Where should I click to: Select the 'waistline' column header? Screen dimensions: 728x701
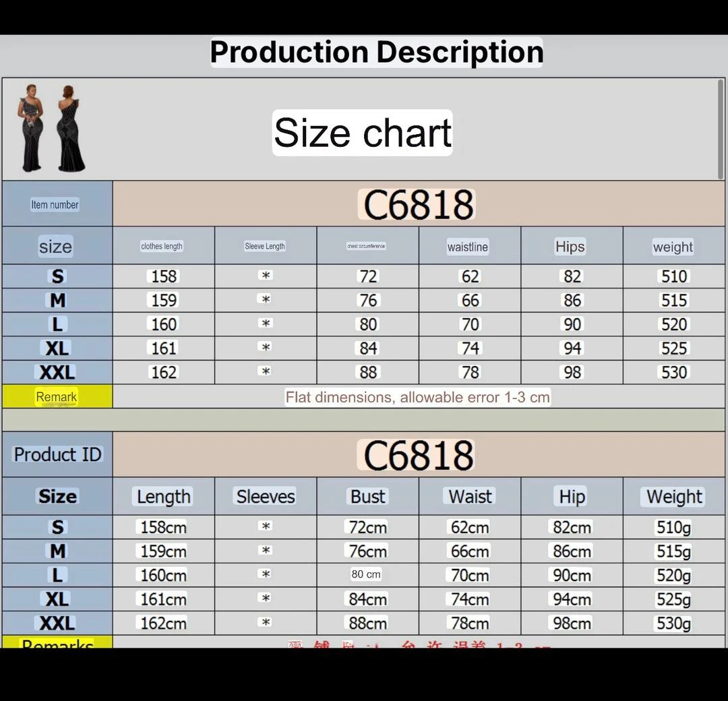point(467,247)
